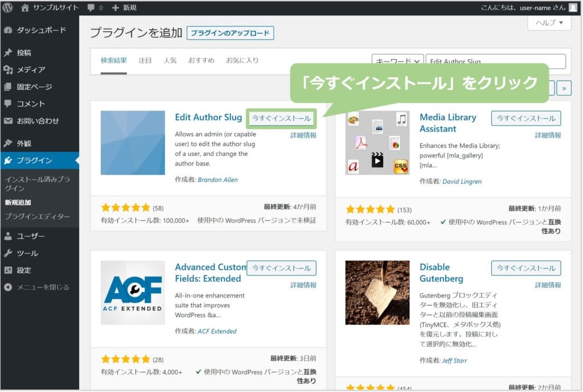
Task: Click the お問い合わせ envelope icon
Action: point(8,121)
